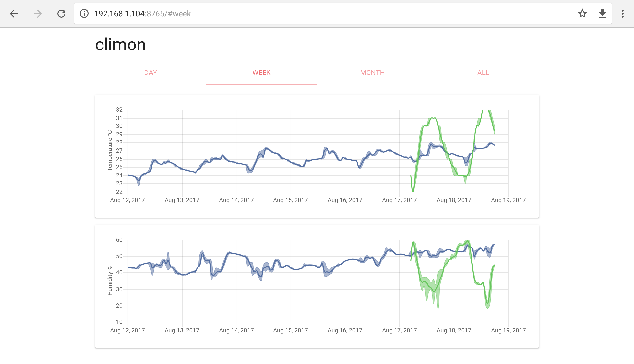Click the Aug 15, 2017 axis label
Screen dimensions: 634x364
tap(291, 200)
